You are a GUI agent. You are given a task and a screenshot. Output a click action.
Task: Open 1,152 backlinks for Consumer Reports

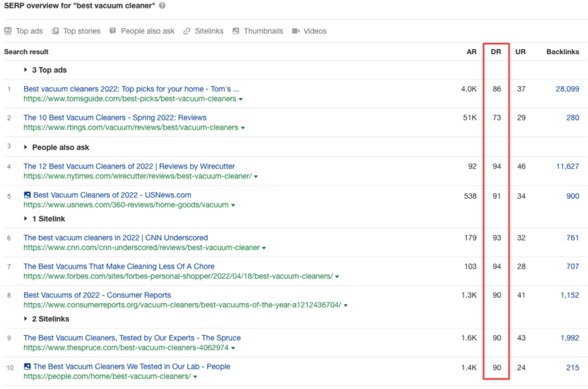coord(570,295)
